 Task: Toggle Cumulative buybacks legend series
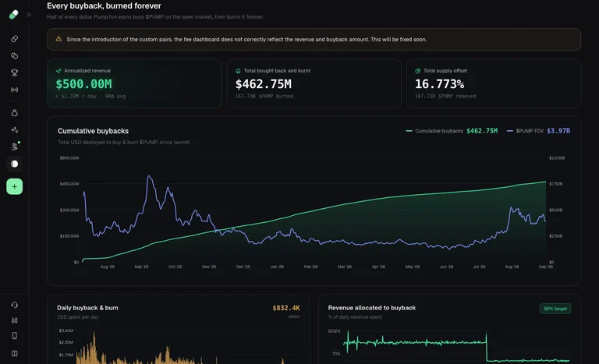click(x=452, y=131)
